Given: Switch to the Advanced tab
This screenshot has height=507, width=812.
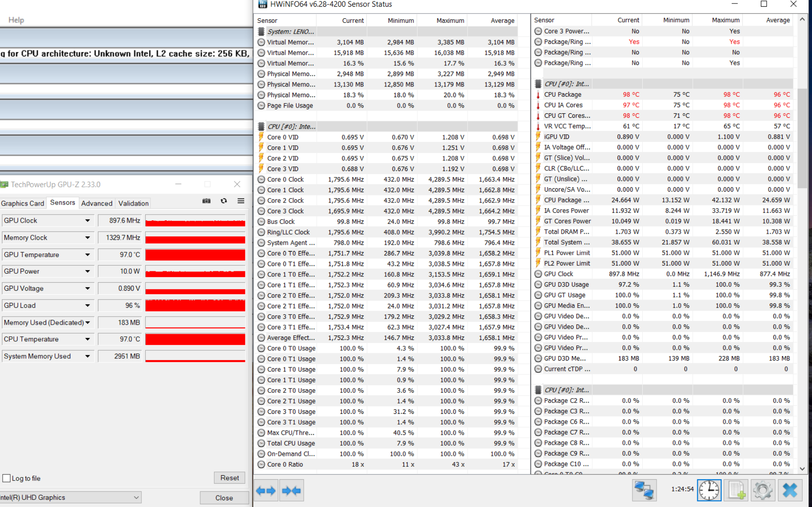Looking at the screenshot, I should (97, 203).
